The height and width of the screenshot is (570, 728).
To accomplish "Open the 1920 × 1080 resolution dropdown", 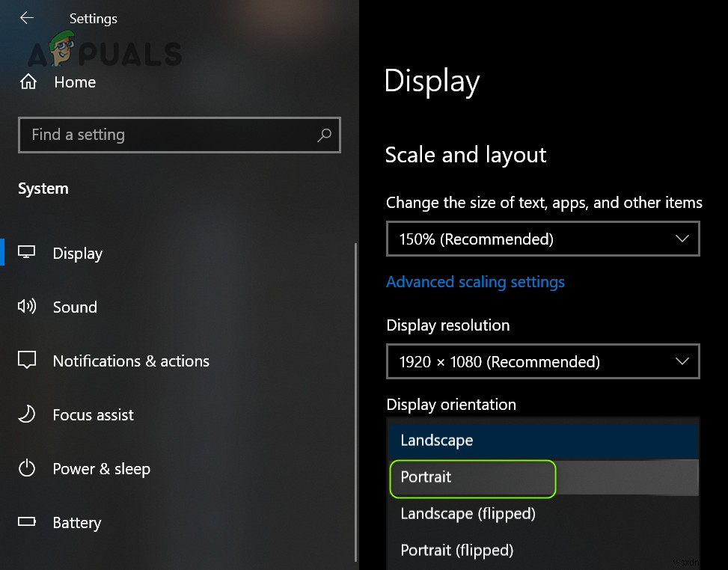I will pyautogui.click(x=542, y=361).
